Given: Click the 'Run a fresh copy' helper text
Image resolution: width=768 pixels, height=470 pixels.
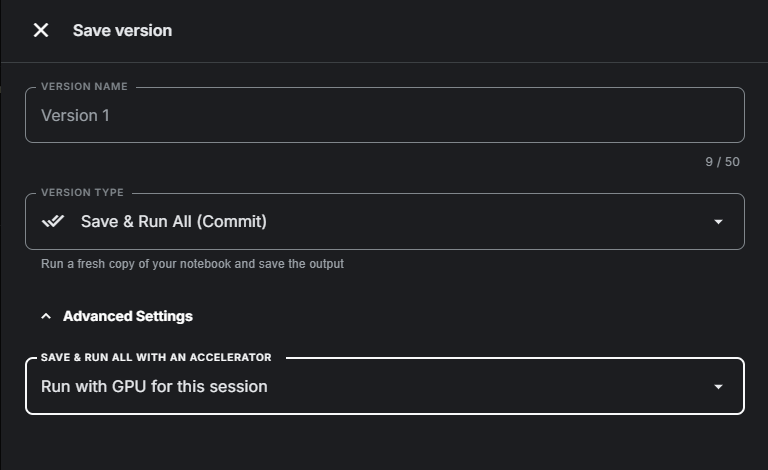Looking at the screenshot, I should (192, 264).
